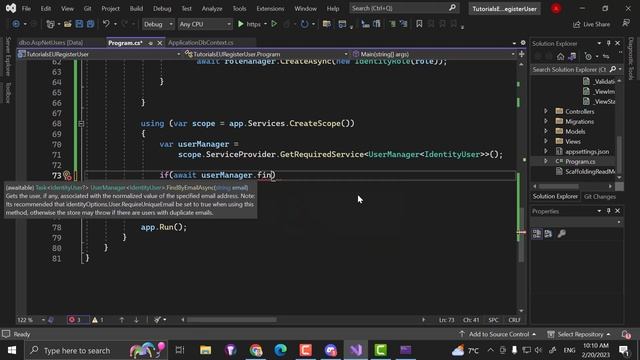Select ScaffoldingReadMe file in Solution Explorer
This screenshot has width=640, height=360.
590,171
